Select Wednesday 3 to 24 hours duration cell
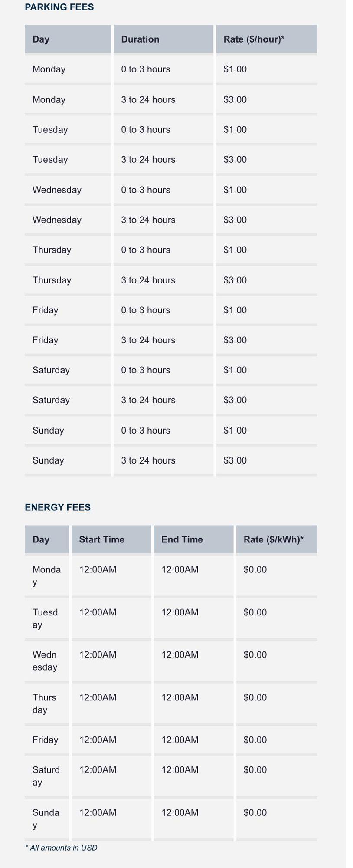 [148, 220]
